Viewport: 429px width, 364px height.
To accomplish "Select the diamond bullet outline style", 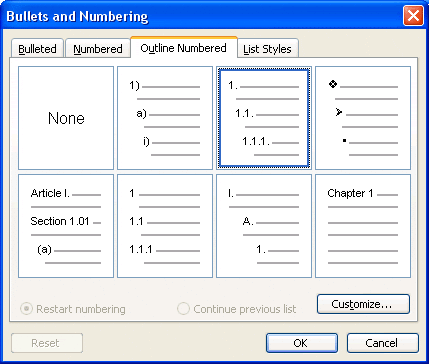I will click(363, 118).
